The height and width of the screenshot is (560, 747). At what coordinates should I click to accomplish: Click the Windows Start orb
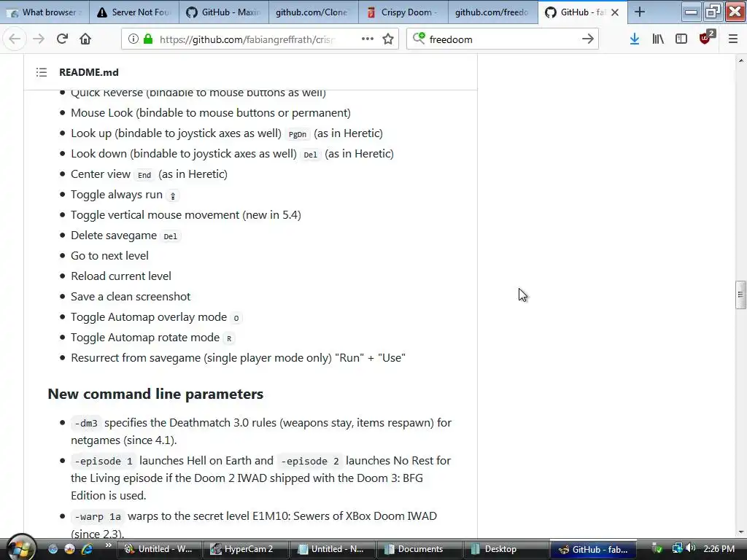20,548
